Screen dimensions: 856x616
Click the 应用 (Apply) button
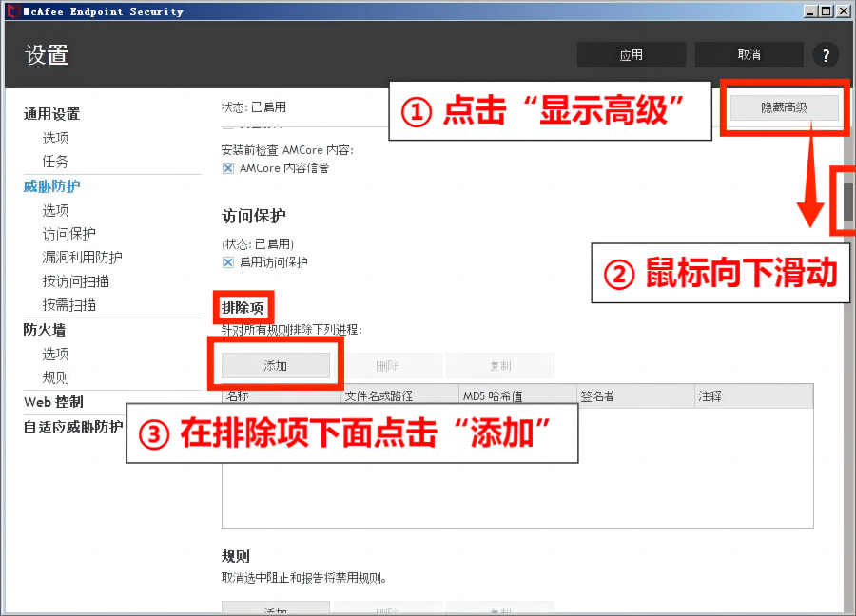[632, 55]
